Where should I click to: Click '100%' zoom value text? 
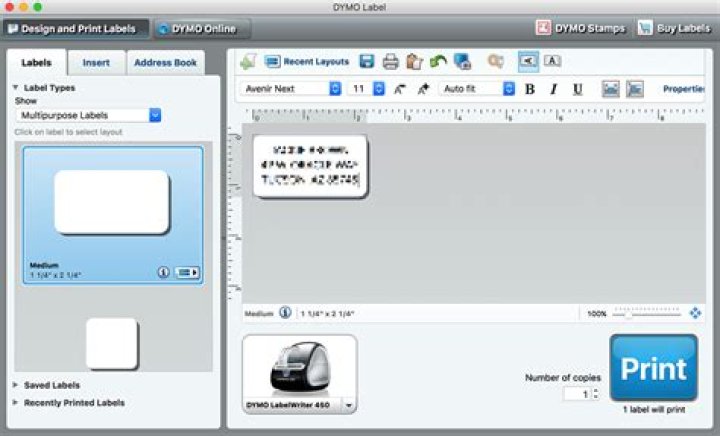pyautogui.click(x=596, y=314)
